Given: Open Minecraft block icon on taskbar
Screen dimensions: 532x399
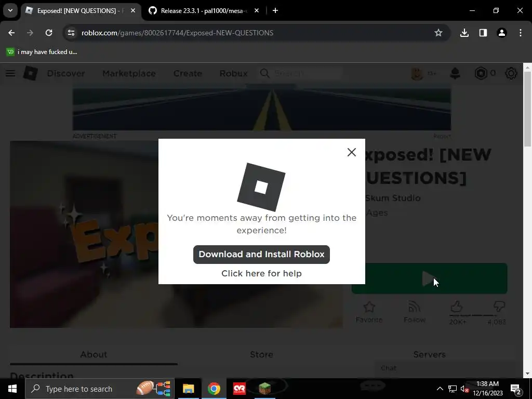Looking at the screenshot, I should 264,389.
